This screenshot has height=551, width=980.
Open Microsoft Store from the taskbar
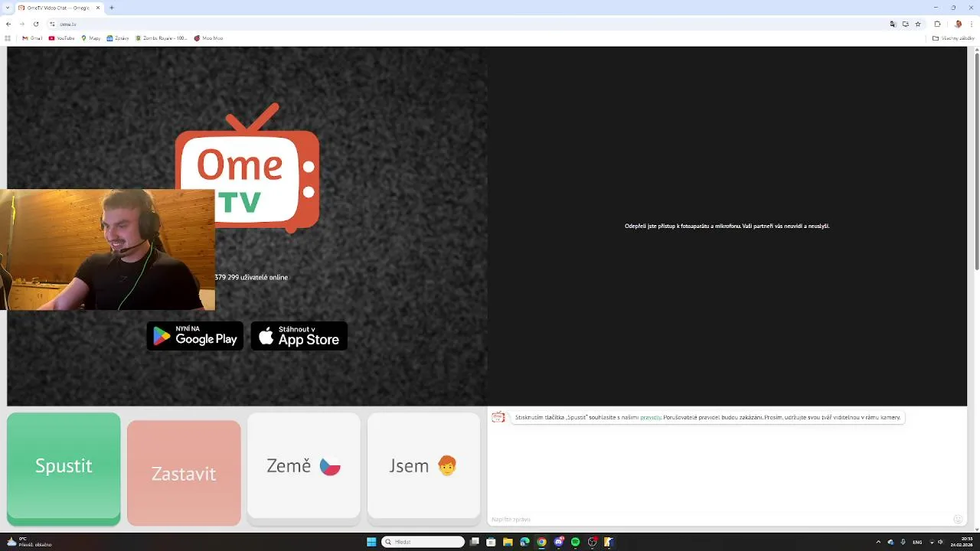[x=491, y=542]
